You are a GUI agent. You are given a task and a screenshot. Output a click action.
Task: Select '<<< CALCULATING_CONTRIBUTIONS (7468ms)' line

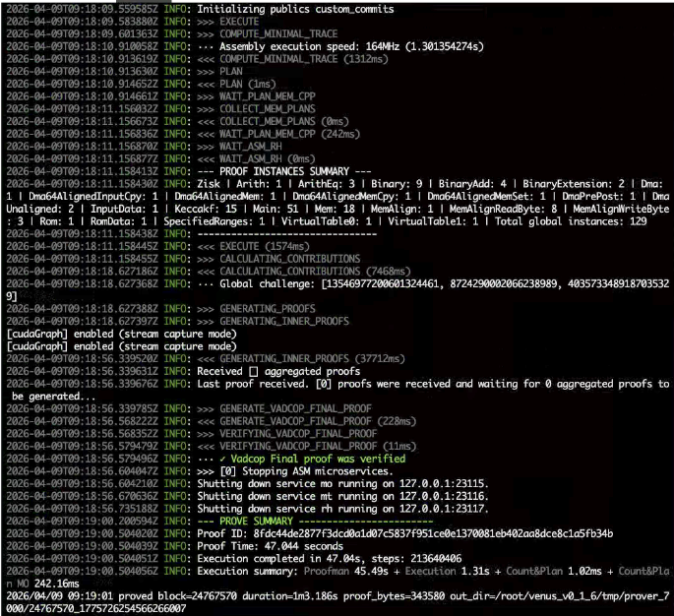[x=304, y=272]
